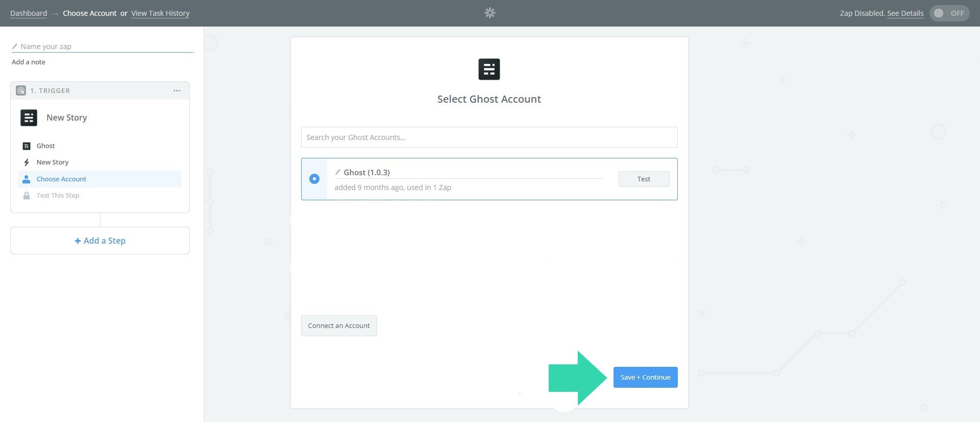
Task: Click Connect an Account button
Action: pos(339,326)
